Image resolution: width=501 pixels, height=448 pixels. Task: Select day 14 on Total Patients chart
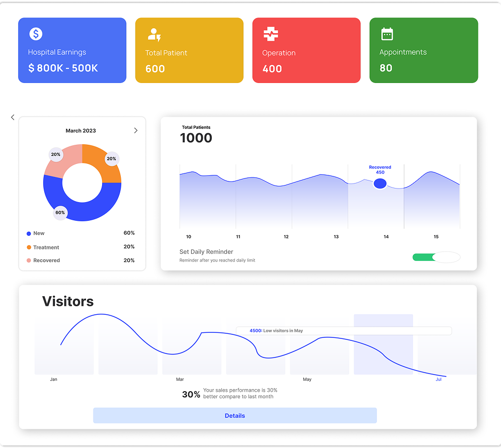386,237
